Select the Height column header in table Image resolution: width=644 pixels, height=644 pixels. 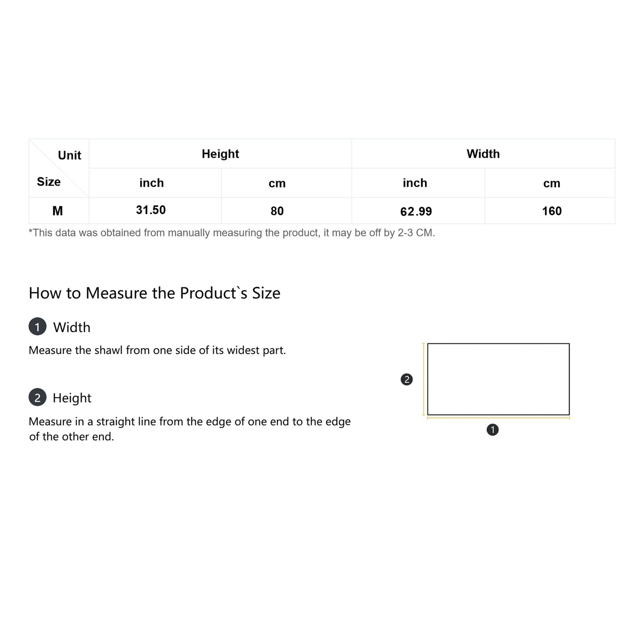coord(220,154)
